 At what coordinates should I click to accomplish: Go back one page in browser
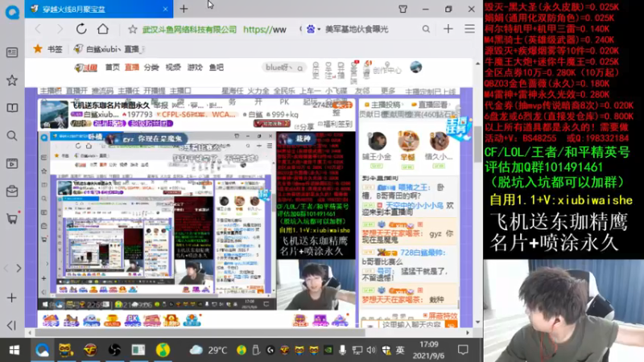(x=38, y=29)
